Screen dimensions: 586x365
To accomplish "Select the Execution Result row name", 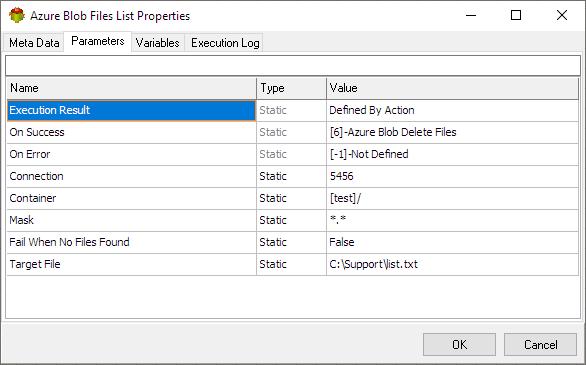I will pos(132,110).
